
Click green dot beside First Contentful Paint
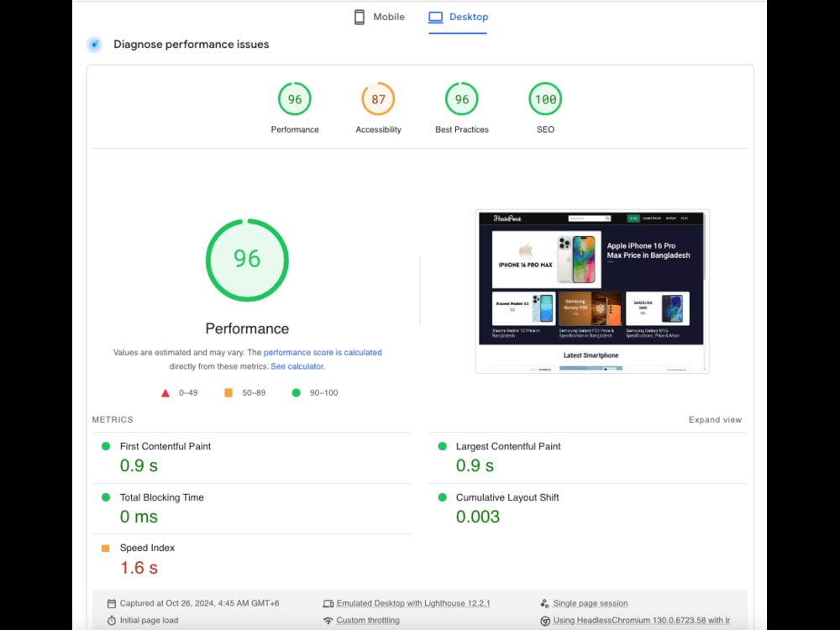coord(106,446)
